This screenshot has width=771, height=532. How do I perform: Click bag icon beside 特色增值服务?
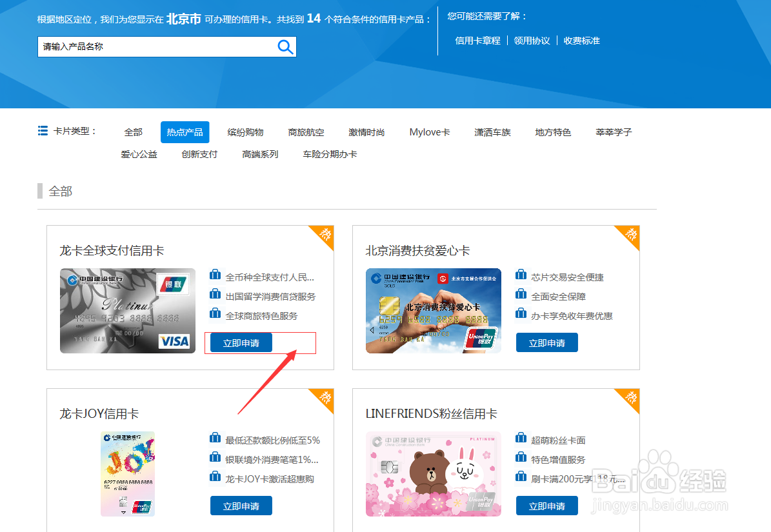point(521,457)
